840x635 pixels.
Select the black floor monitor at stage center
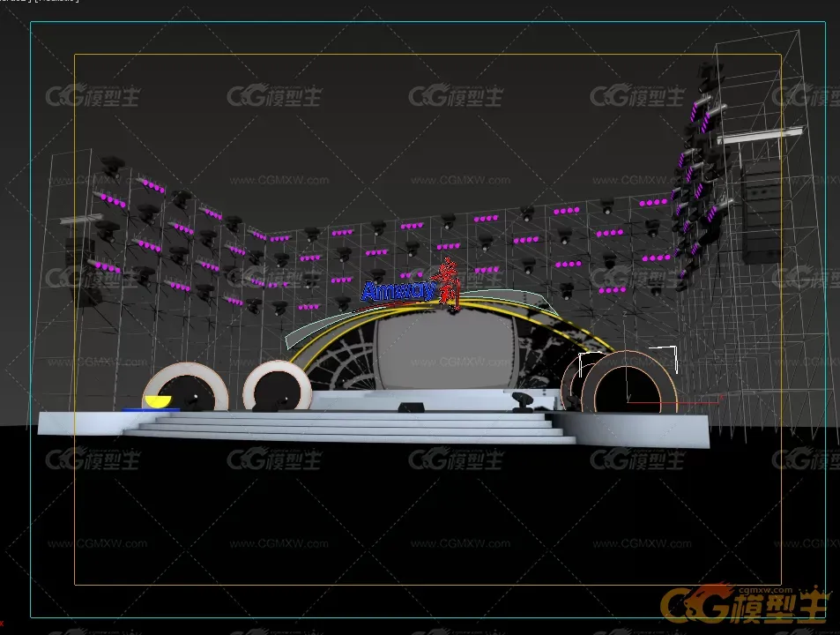pyautogui.click(x=412, y=407)
